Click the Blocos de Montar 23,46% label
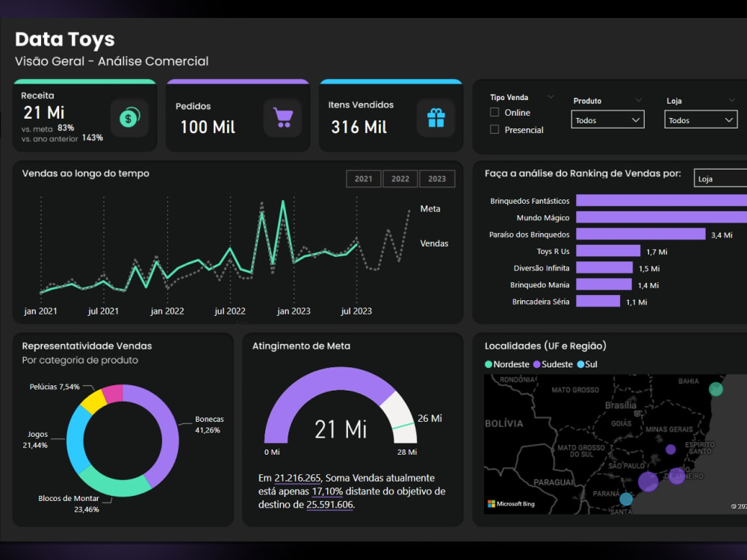 coord(69,504)
